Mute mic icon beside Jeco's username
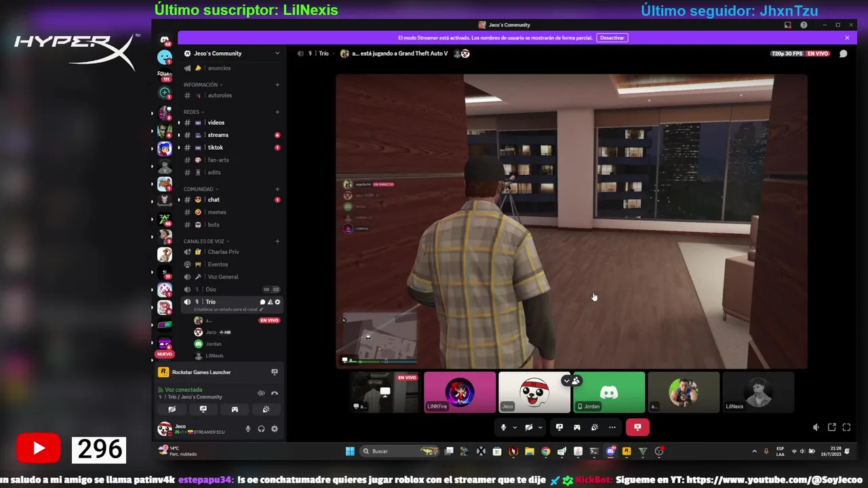This screenshot has width=868, height=488. [x=248, y=429]
